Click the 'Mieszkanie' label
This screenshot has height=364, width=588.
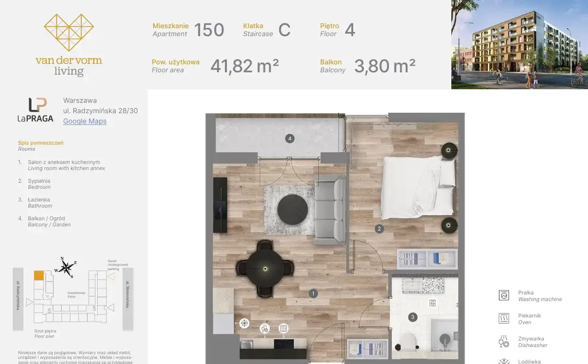(170, 26)
